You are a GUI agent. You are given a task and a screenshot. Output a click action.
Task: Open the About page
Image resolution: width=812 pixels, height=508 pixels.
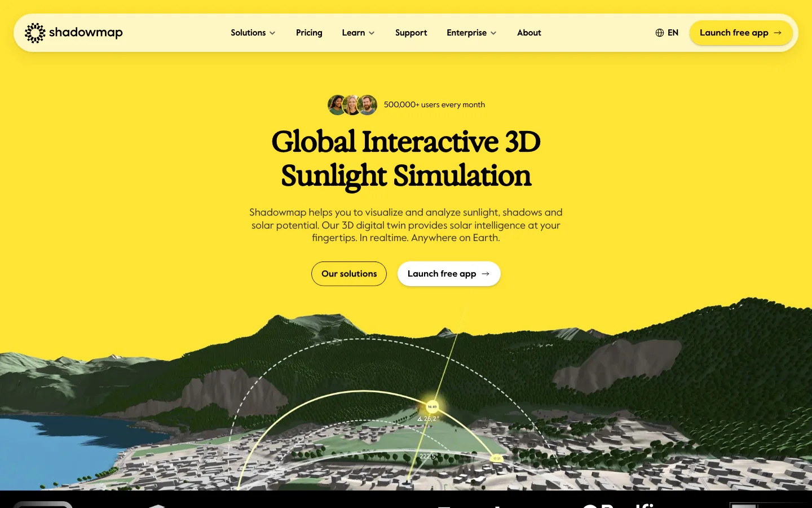tap(529, 33)
